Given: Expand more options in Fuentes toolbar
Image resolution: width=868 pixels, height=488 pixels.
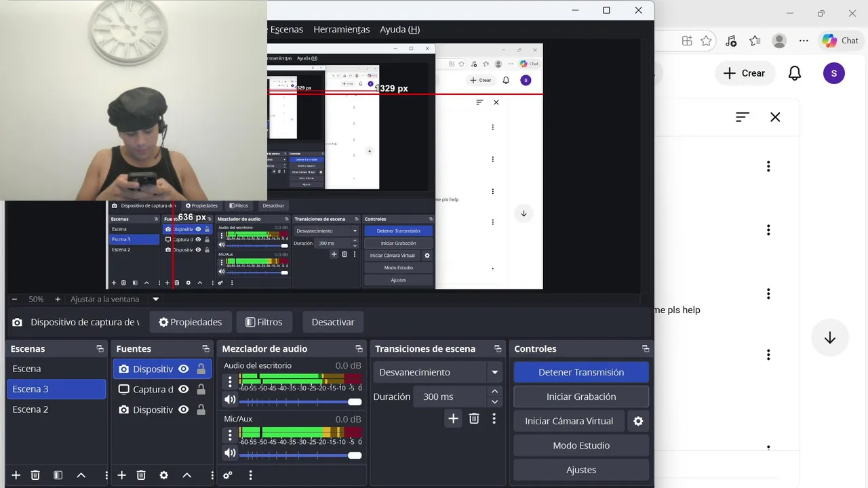Looking at the screenshot, I should click(211, 475).
